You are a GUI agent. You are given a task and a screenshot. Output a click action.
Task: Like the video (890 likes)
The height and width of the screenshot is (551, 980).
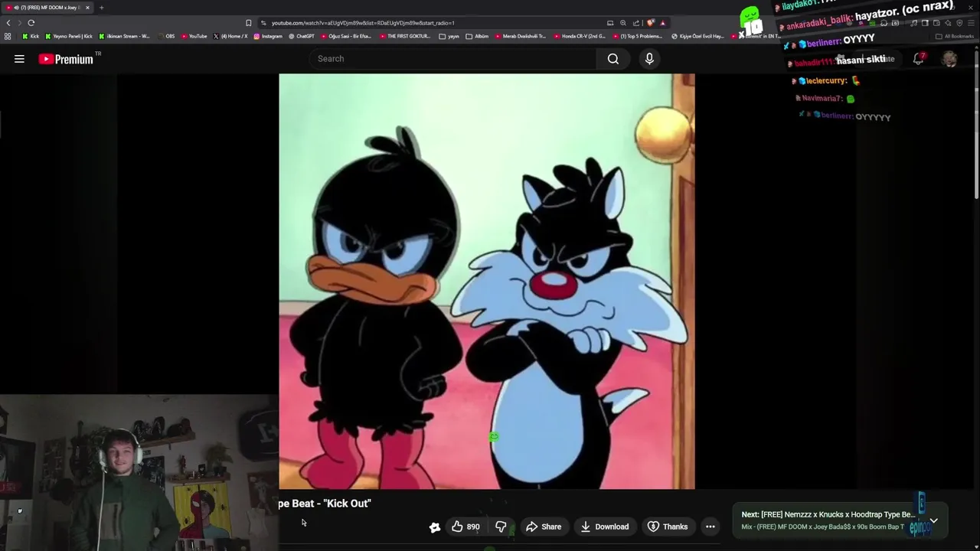465,527
